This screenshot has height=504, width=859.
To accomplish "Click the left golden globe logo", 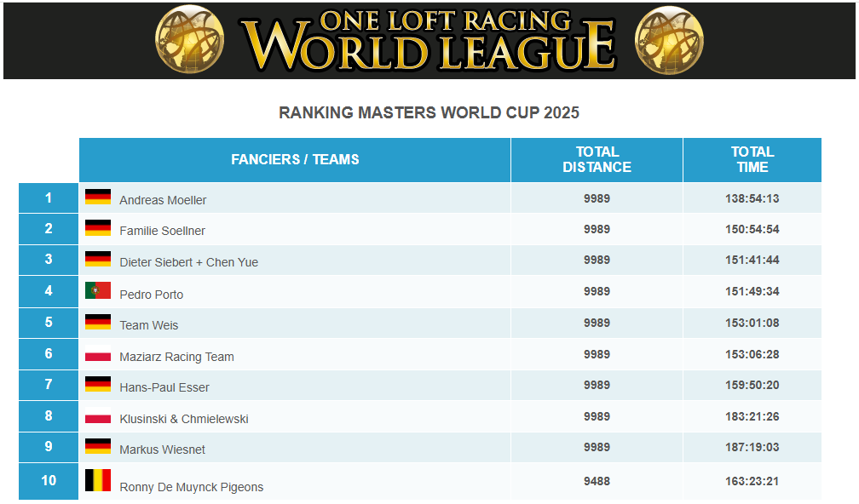I will point(190,40).
